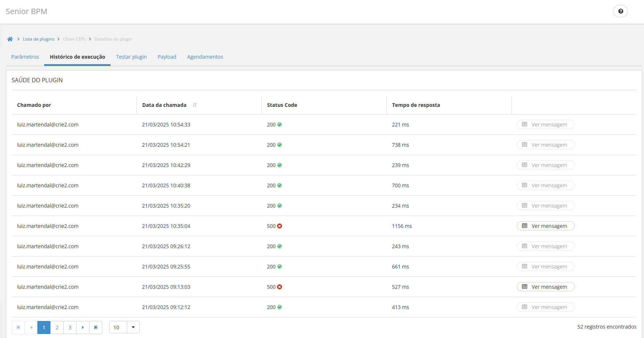Click the 52 registros encontrados text
This screenshot has height=338, width=644.
pos(607,327)
